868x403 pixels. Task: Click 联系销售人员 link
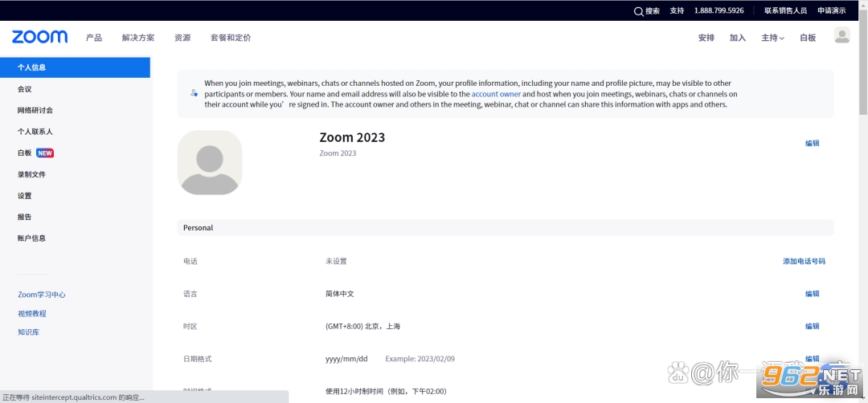pyautogui.click(x=786, y=10)
